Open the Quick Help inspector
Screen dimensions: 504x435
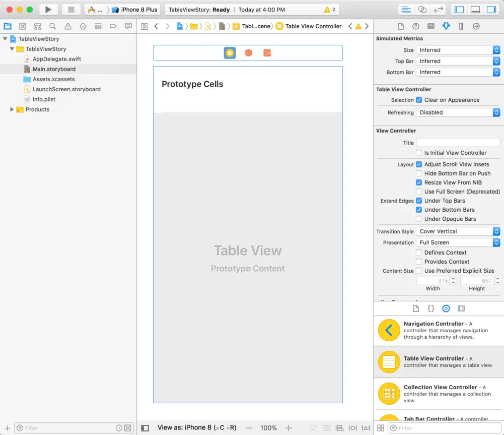[415, 26]
